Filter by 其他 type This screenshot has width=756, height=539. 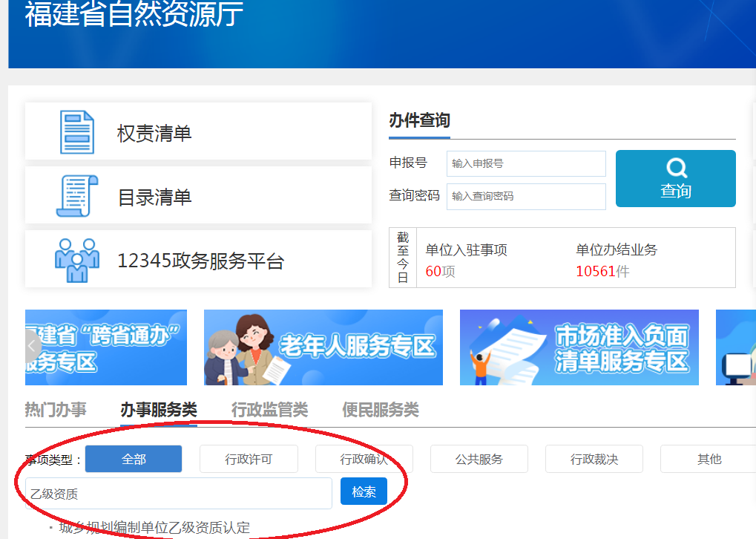point(709,459)
